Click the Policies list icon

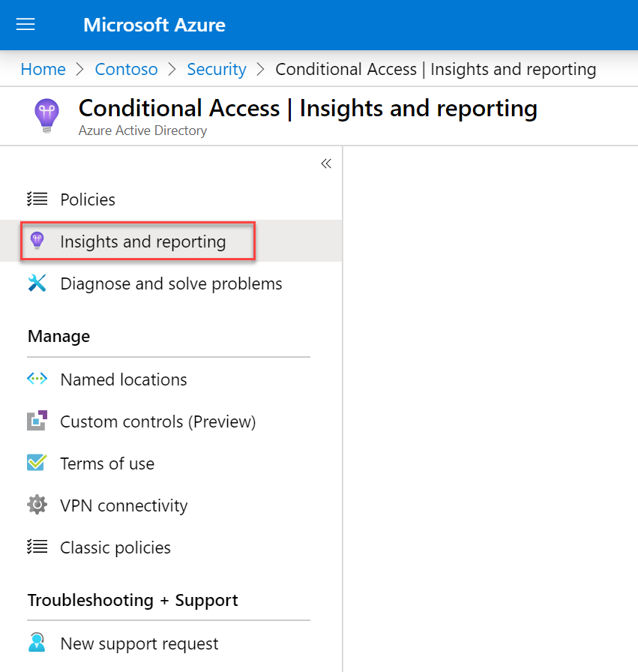point(37,199)
